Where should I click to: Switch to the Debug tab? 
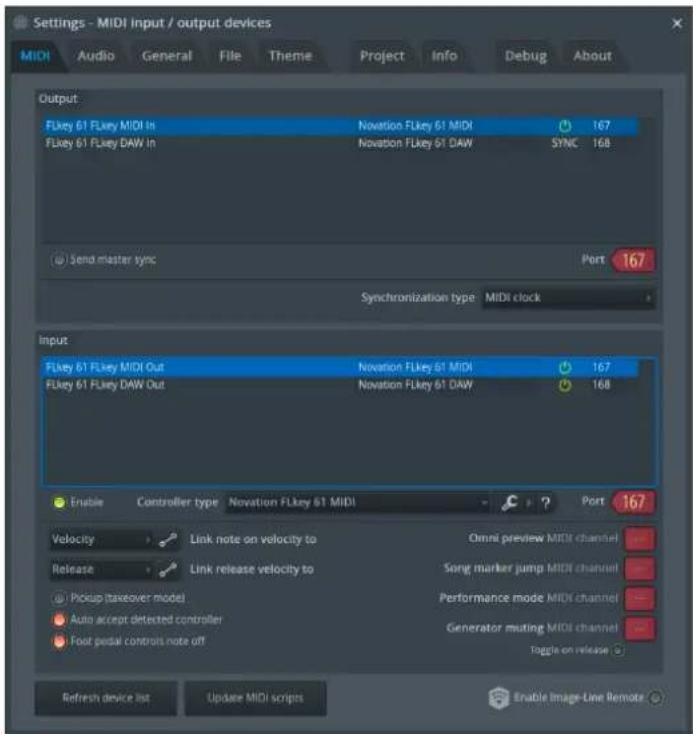[x=526, y=56]
